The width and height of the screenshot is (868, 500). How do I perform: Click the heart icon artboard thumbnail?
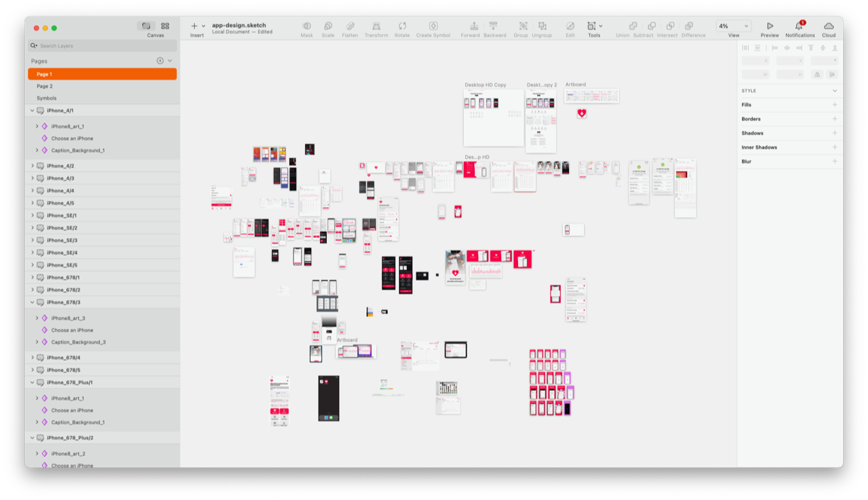click(x=582, y=113)
